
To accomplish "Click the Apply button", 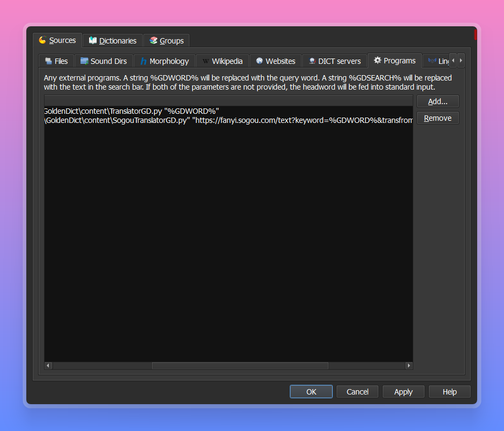I will coord(404,392).
